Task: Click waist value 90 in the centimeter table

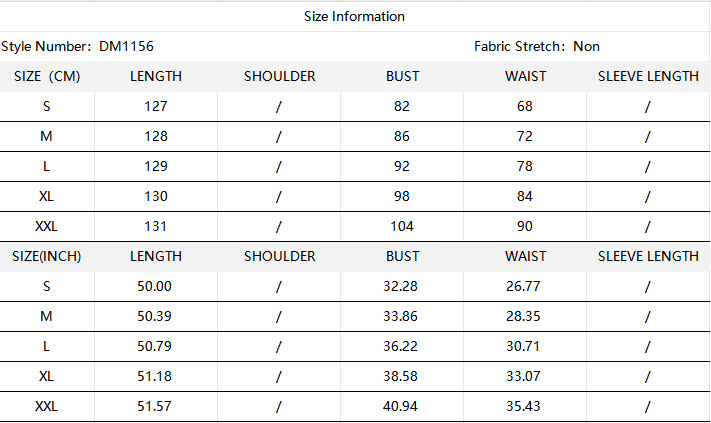Action: (x=525, y=226)
